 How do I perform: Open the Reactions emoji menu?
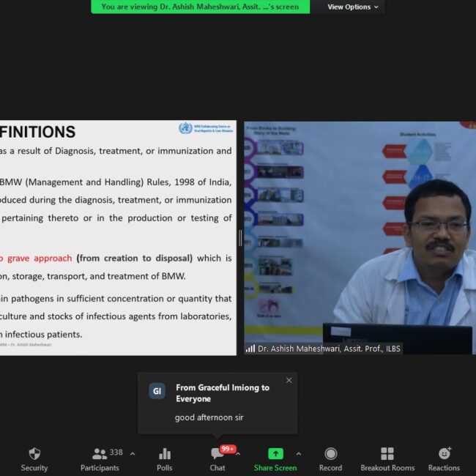tap(444, 459)
